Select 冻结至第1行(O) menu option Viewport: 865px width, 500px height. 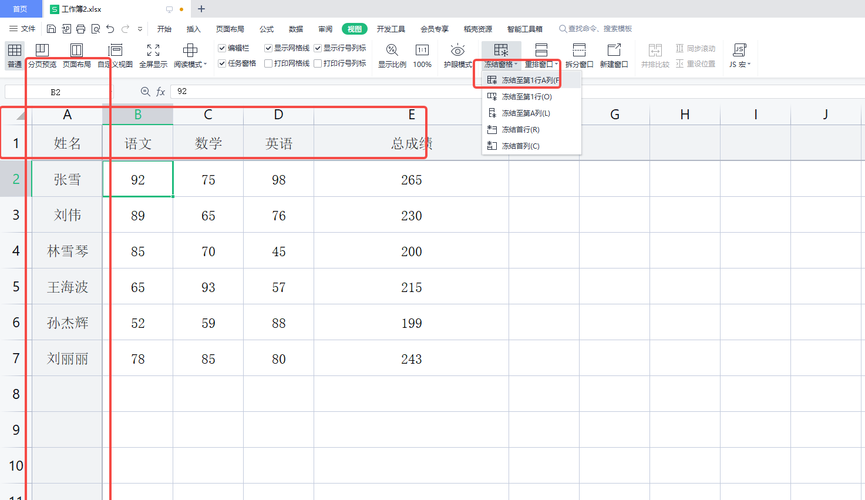pos(531,97)
